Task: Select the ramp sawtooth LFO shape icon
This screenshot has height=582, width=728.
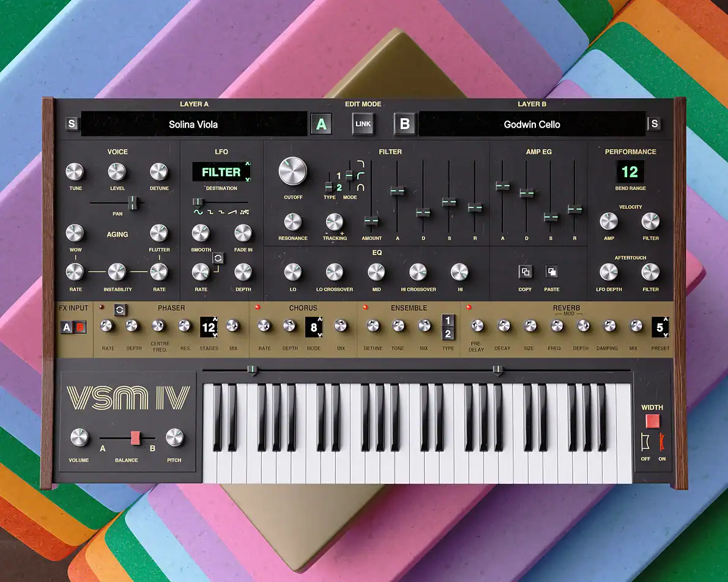Action: pos(232,212)
